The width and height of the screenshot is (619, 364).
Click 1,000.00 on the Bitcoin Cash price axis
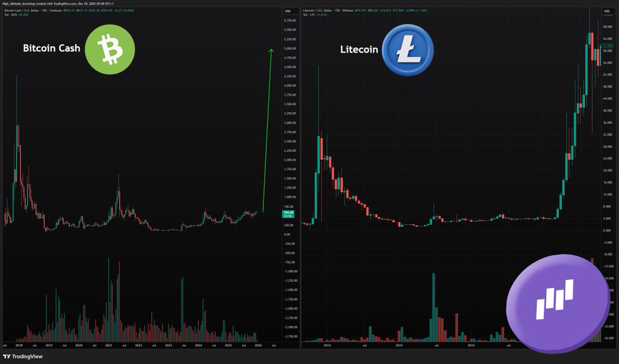tap(289, 197)
